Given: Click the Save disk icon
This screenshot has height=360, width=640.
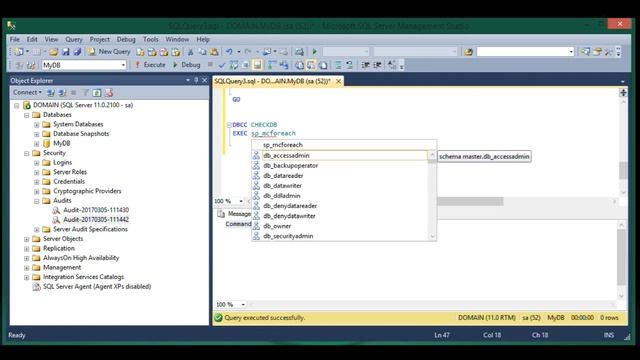Looking at the screenshot, I should click(65, 52).
